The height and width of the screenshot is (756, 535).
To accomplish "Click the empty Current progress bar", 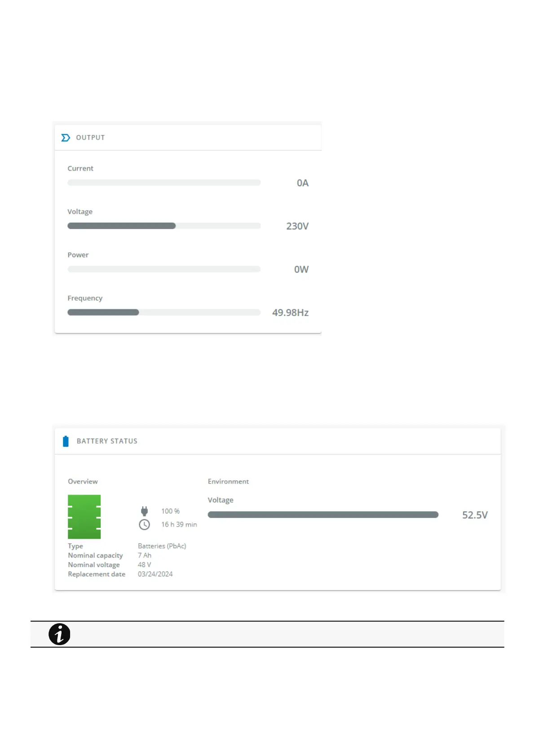I will click(164, 183).
